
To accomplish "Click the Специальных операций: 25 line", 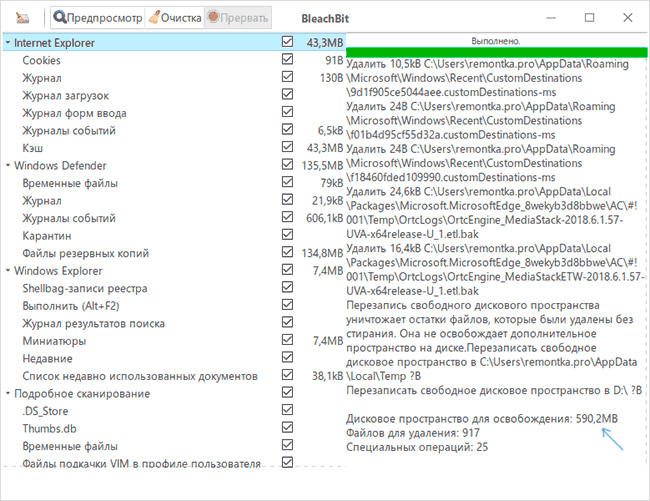I will (x=417, y=447).
